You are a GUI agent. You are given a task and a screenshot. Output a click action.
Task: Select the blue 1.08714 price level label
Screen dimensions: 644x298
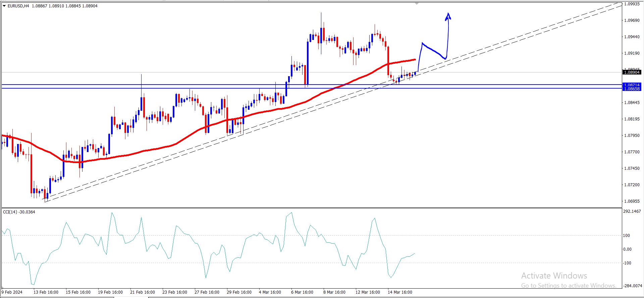(x=632, y=85)
